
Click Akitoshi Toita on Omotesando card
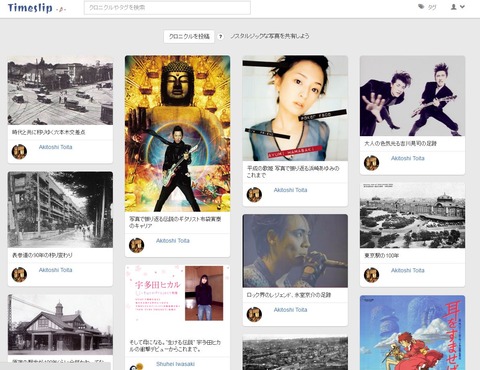point(55,270)
